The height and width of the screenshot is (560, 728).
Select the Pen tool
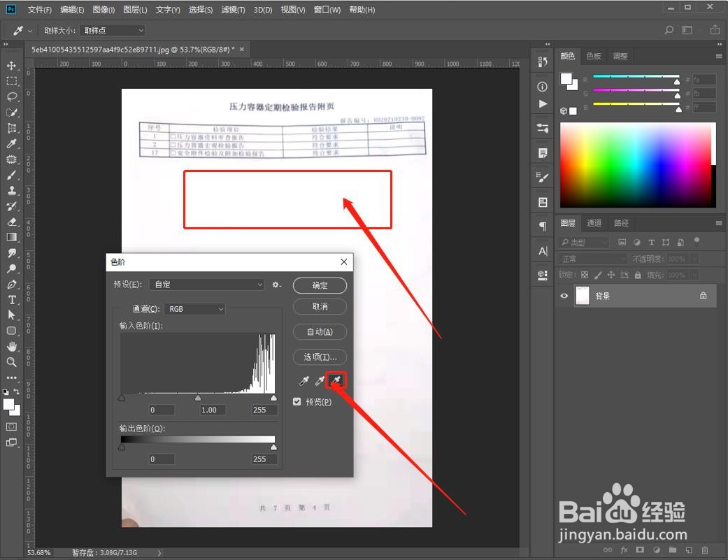click(12, 285)
